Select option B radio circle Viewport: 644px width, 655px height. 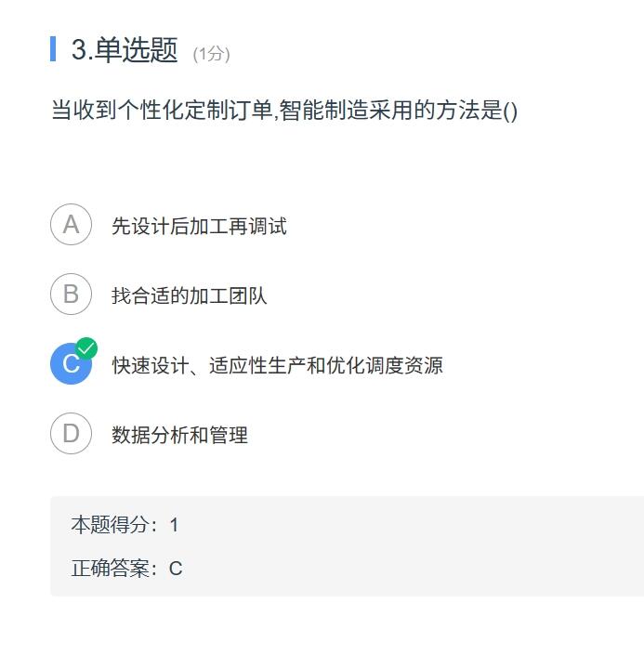tap(71, 295)
